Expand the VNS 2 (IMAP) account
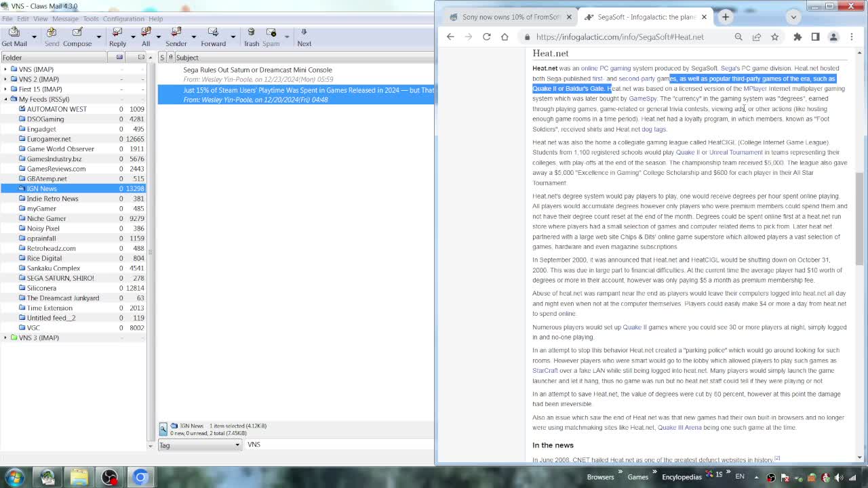The width and height of the screenshot is (868, 488). 5,79
